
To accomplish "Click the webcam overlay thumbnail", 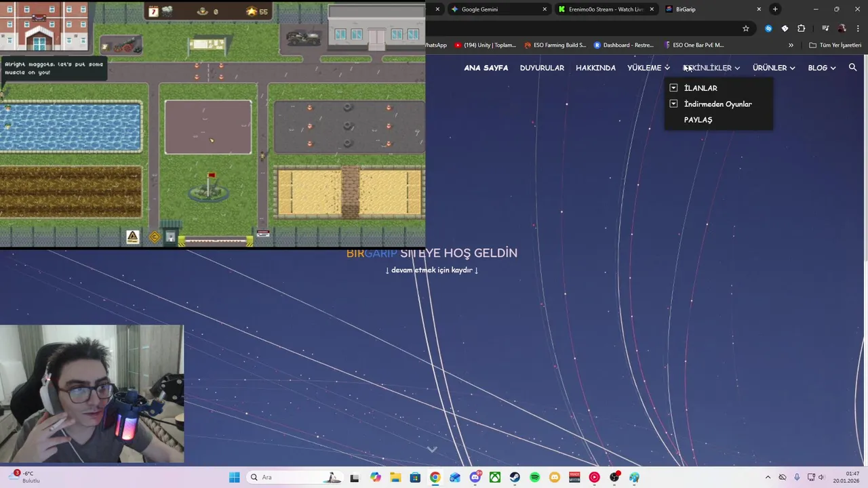I will coord(92,394).
